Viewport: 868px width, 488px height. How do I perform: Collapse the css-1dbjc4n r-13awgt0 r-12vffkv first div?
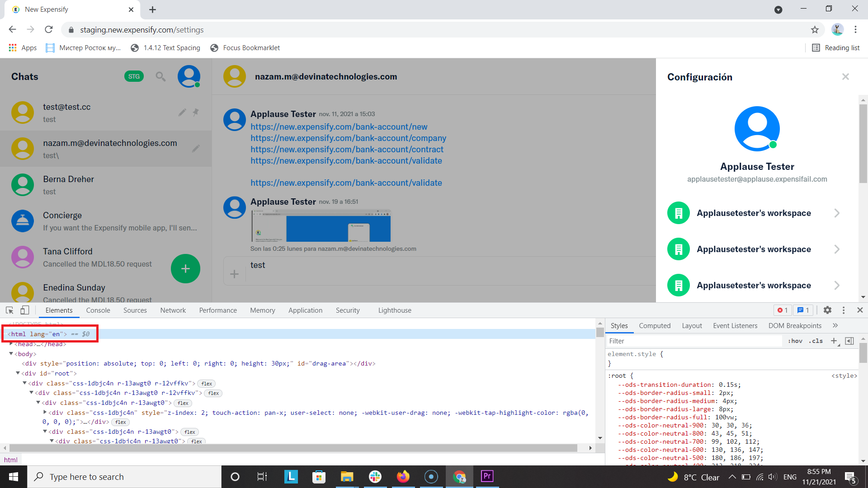point(25,383)
